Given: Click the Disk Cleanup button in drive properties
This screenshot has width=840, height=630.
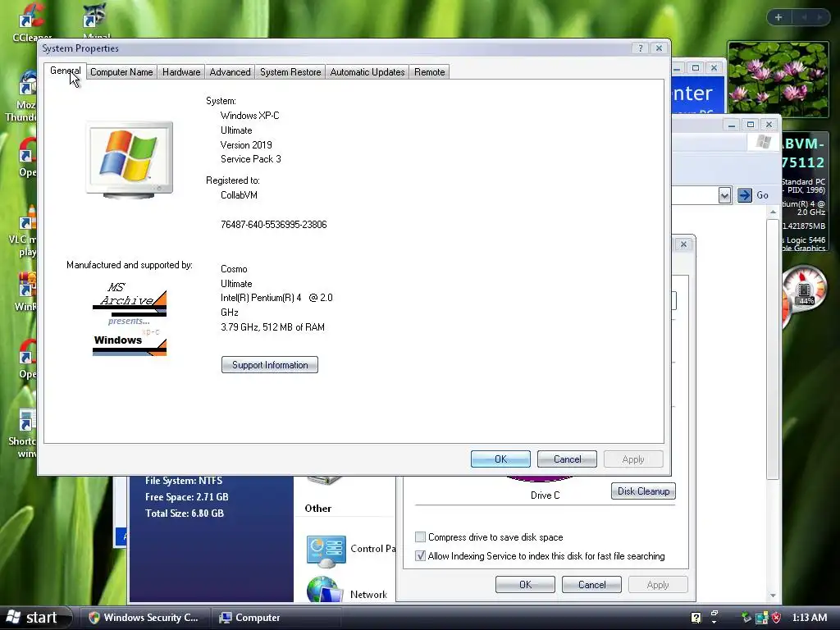Looking at the screenshot, I should 643,491.
